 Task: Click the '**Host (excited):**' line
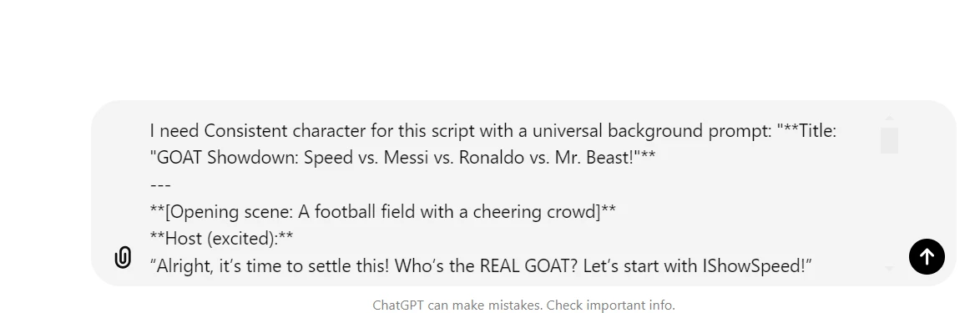pyautogui.click(x=221, y=239)
